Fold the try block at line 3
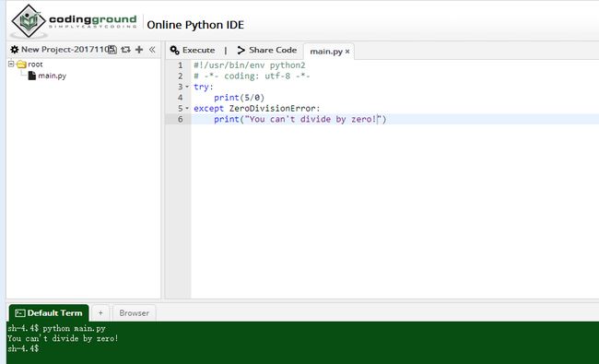The width and height of the screenshot is (599, 364). coord(187,87)
